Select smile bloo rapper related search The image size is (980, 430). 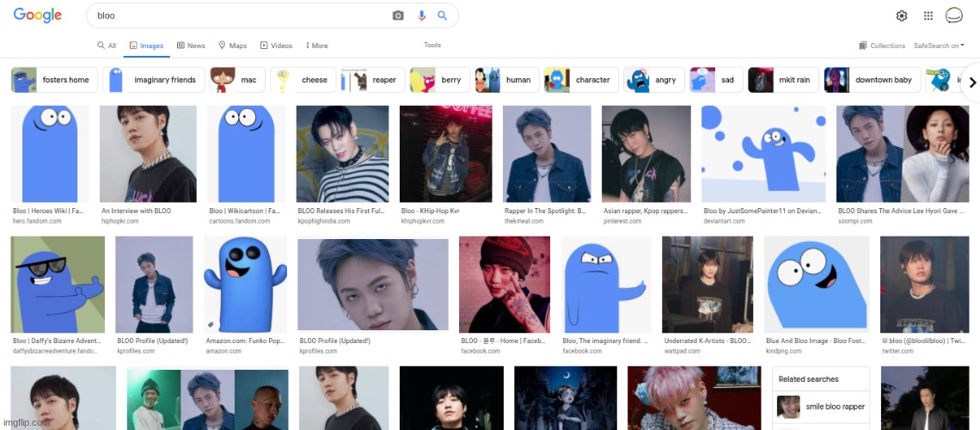point(821,407)
